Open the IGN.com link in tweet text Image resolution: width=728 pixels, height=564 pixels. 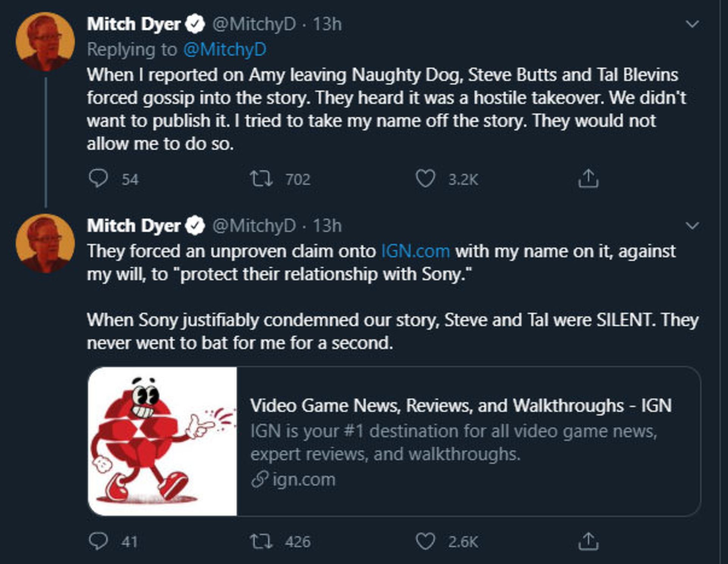tap(415, 251)
